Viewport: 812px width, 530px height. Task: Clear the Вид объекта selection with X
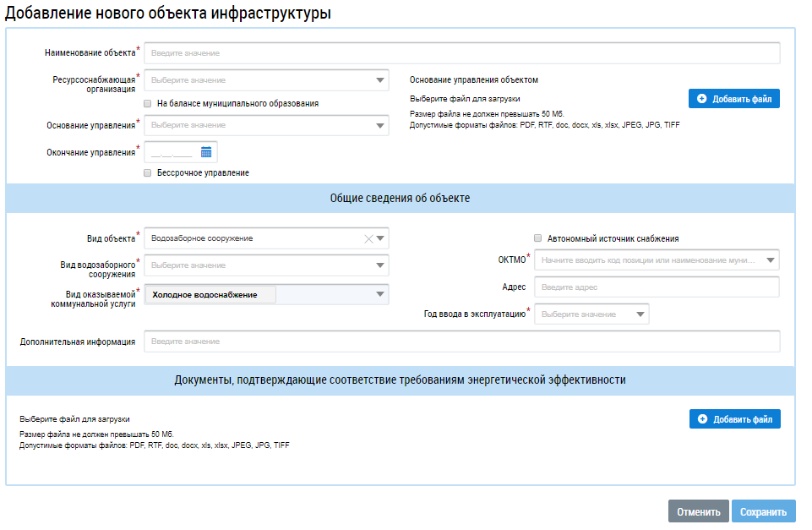[368, 239]
